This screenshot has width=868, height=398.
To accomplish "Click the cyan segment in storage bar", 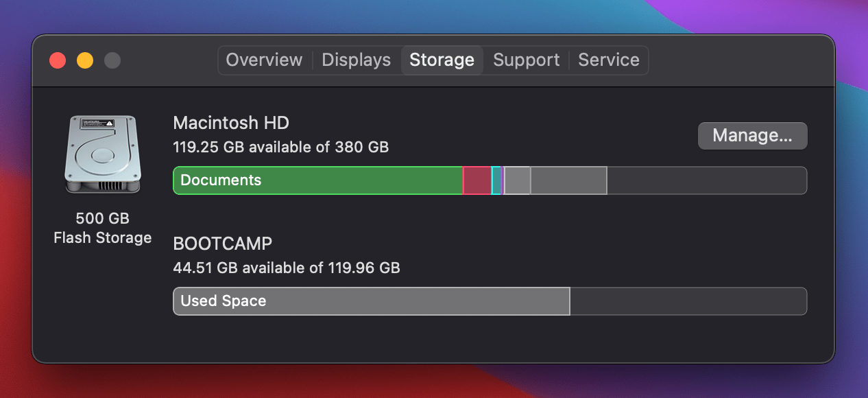I will 496,180.
